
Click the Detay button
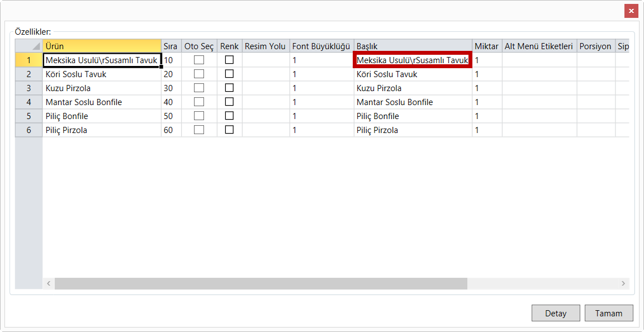pos(555,313)
